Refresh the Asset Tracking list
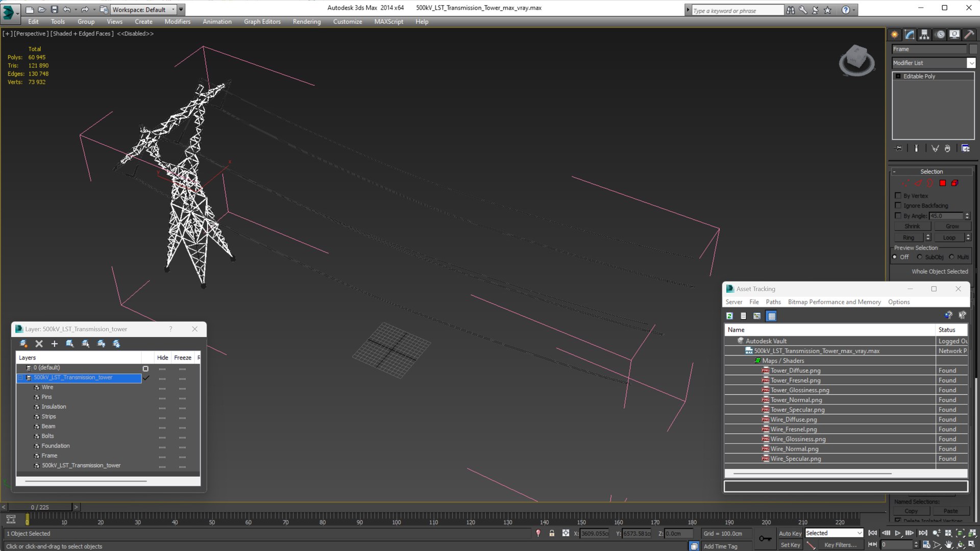 pyautogui.click(x=730, y=316)
